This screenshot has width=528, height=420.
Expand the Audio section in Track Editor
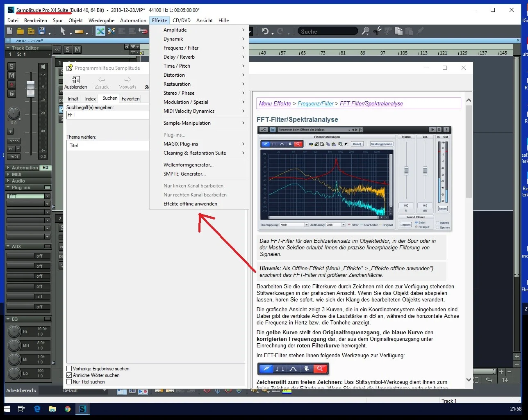(8, 181)
